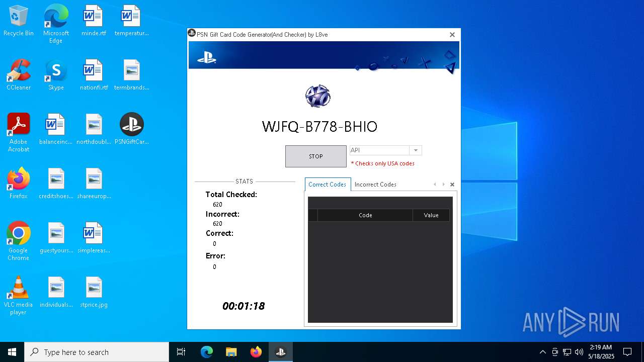Click inside the API combo box field
The image size is (644, 362).
(379, 150)
